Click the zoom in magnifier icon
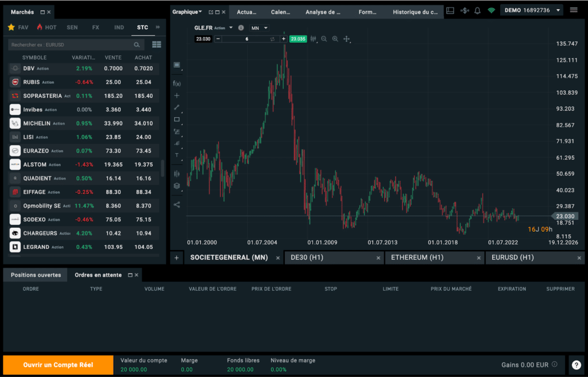 [x=335, y=39]
